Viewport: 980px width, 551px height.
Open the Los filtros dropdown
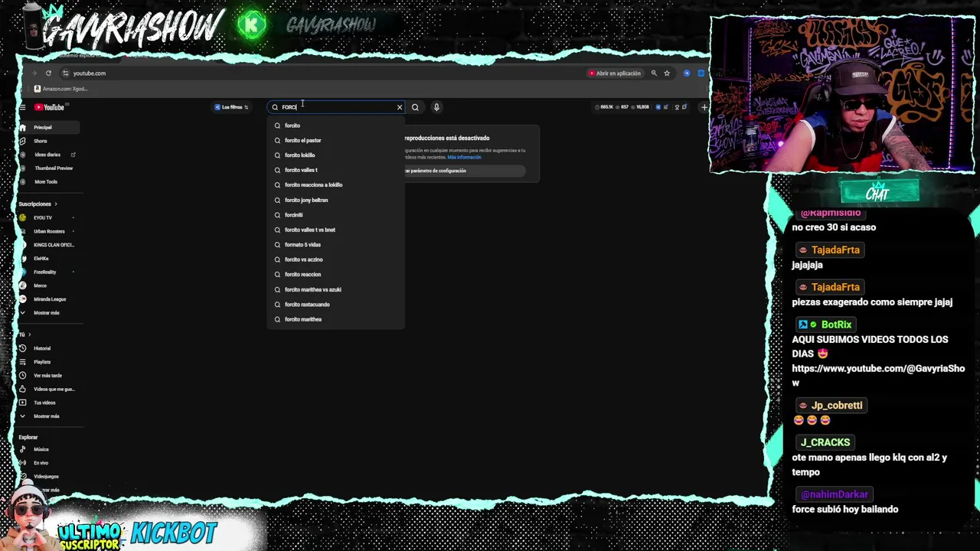(231, 107)
